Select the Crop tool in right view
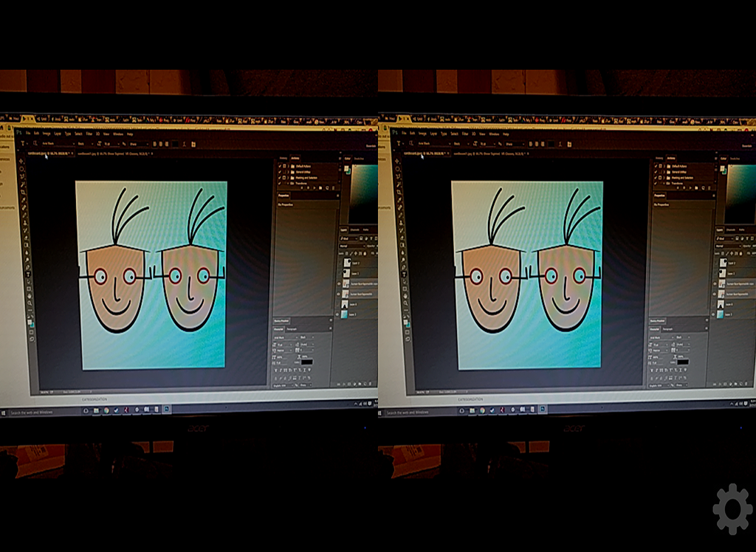 [399, 193]
